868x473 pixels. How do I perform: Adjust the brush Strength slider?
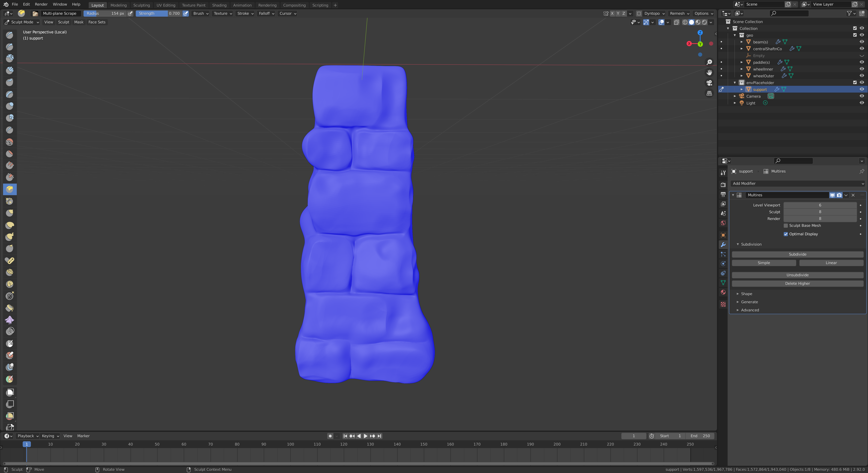coord(159,13)
